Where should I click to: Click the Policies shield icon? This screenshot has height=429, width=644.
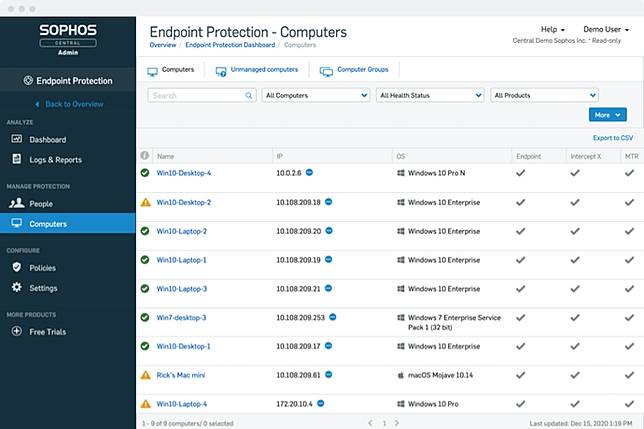click(x=16, y=268)
